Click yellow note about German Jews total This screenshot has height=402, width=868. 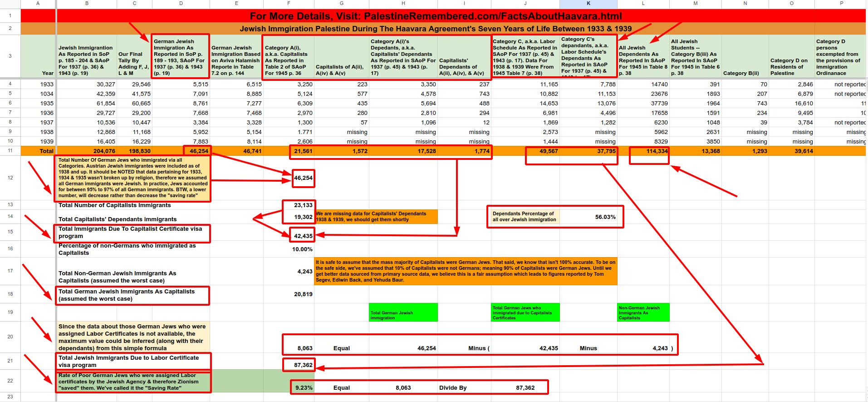tap(133, 178)
